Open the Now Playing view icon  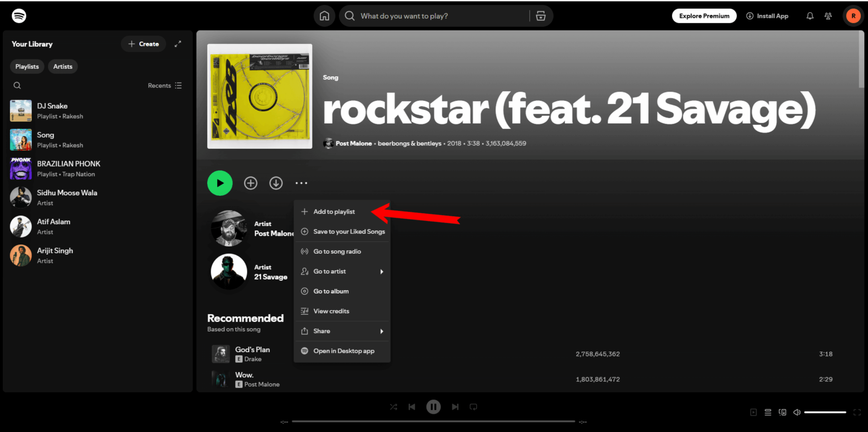click(753, 412)
